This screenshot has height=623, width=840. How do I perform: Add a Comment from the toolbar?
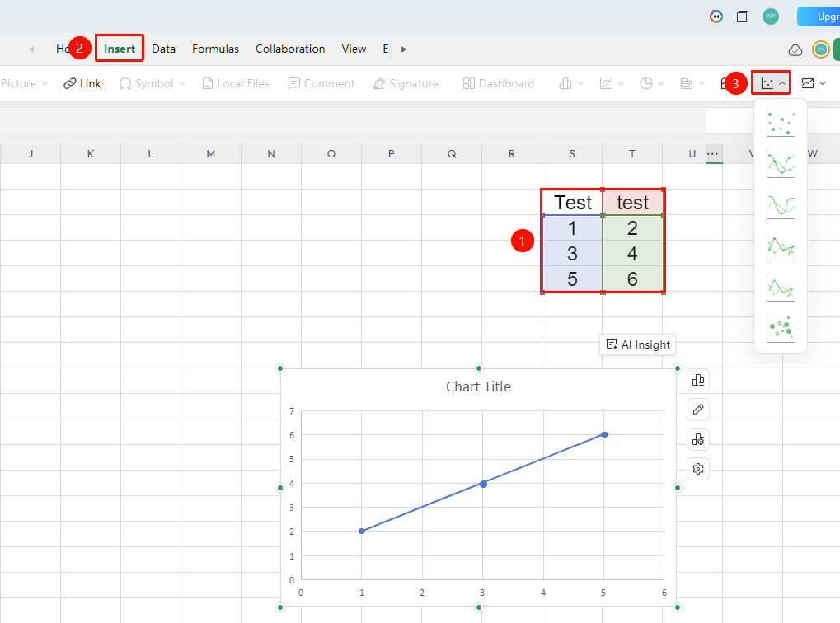click(x=321, y=83)
